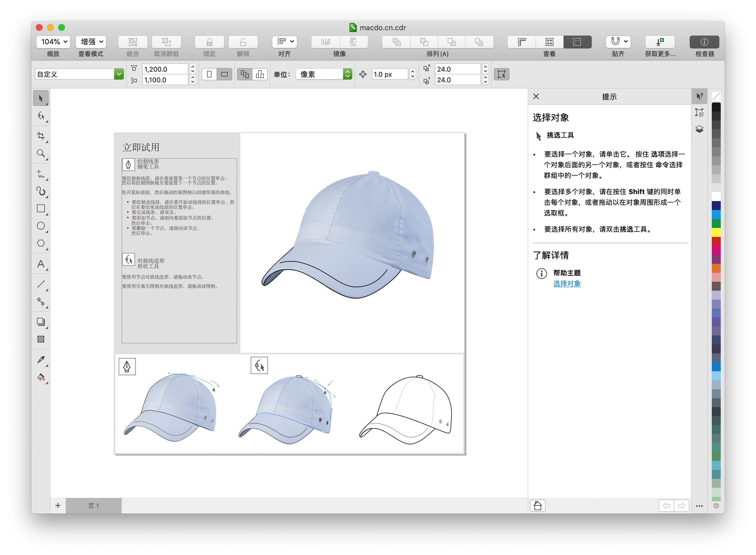Viewport: 756px width, 555px height.
Task: Switch to the 页 1 page tab
Action: [93, 506]
